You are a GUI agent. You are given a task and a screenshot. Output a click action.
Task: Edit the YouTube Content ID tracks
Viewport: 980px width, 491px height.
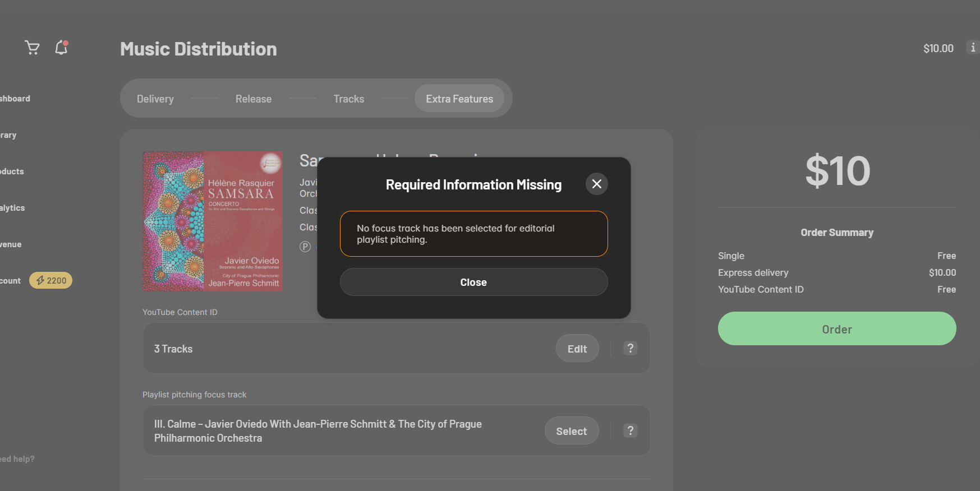pos(577,349)
